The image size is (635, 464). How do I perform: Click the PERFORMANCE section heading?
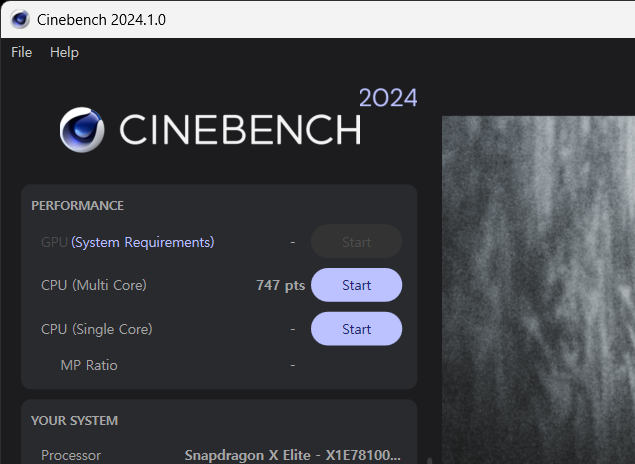point(77,206)
